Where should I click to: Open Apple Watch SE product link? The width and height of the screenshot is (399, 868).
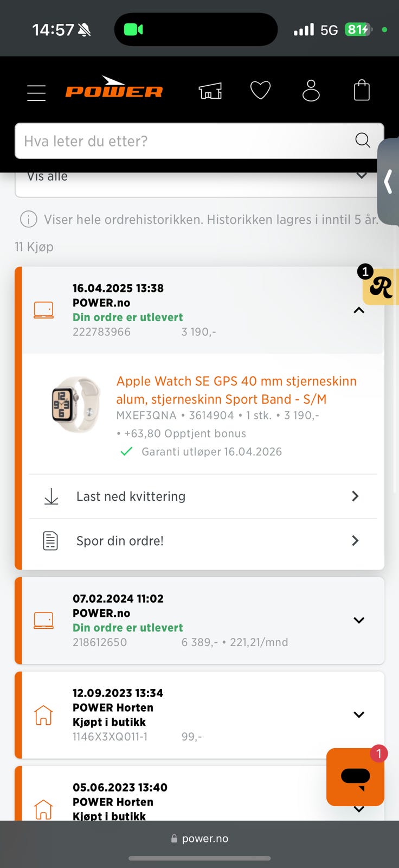(236, 390)
